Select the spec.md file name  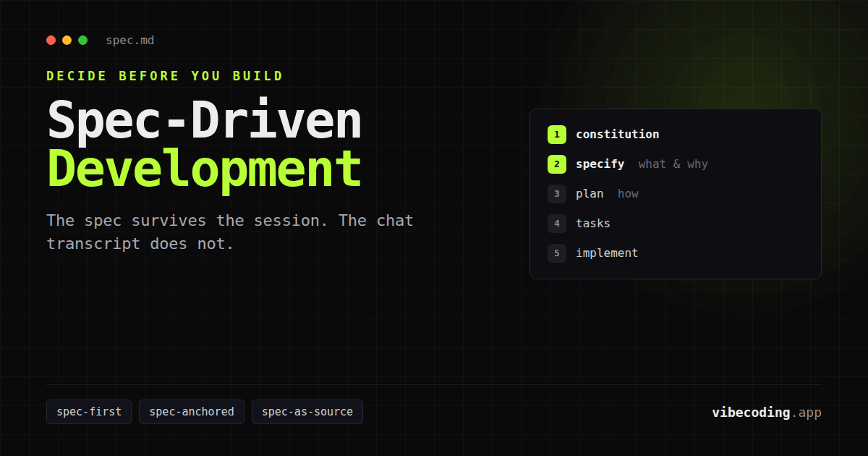tap(129, 41)
